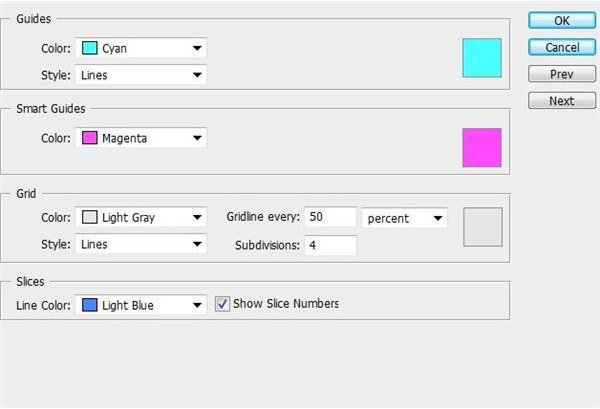
Task: Open the Slices Line Color dropdown
Action: (x=141, y=305)
